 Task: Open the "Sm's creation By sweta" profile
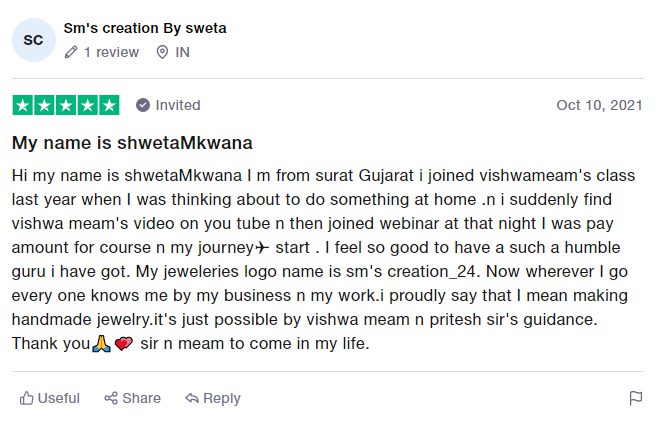pos(144,28)
